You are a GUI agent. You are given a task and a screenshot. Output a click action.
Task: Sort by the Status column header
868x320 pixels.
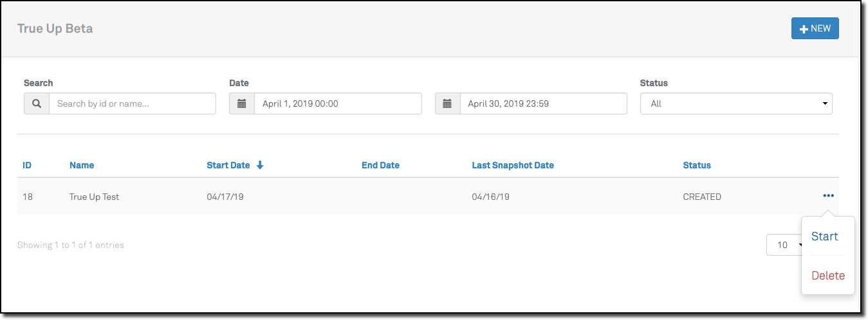point(697,165)
